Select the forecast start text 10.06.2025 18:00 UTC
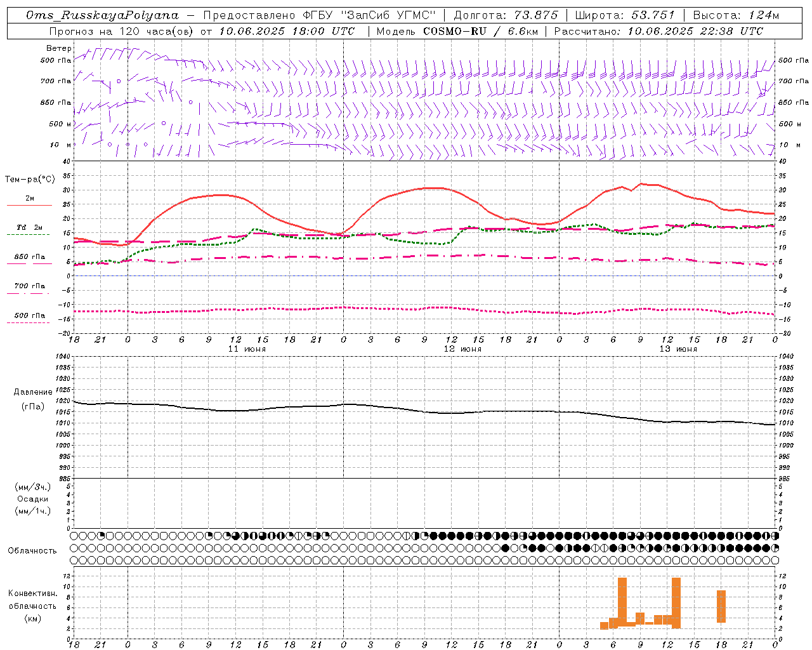This screenshot has width=812, height=650. tap(287, 31)
